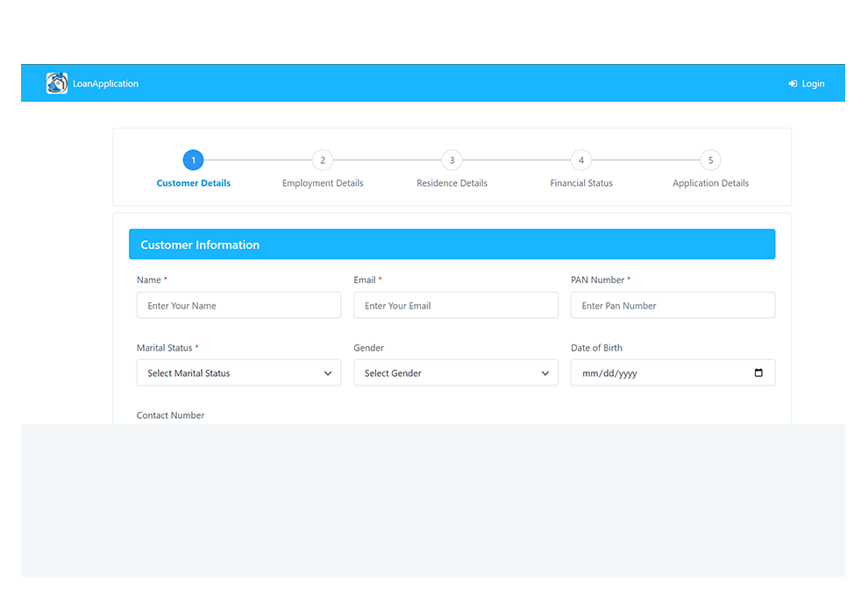The height and width of the screenshot is (596, 868).
Task: Click the Login link
Action: point(806,83)
